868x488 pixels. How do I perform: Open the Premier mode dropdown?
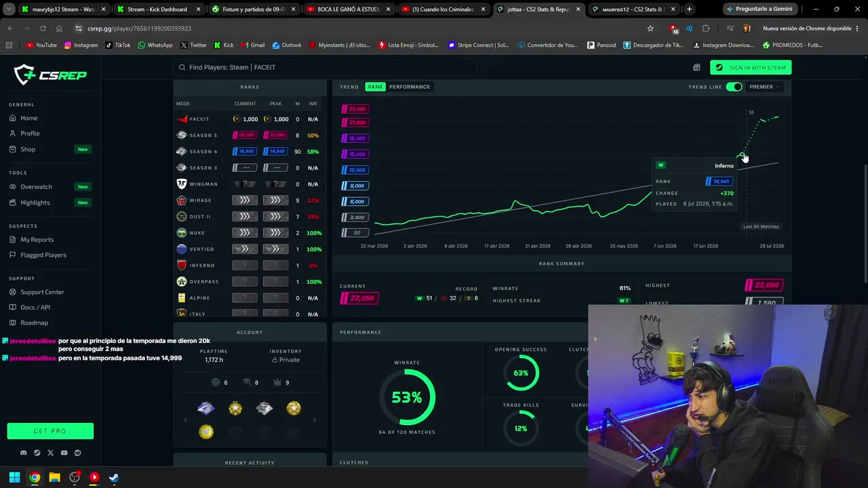[764, 87]
